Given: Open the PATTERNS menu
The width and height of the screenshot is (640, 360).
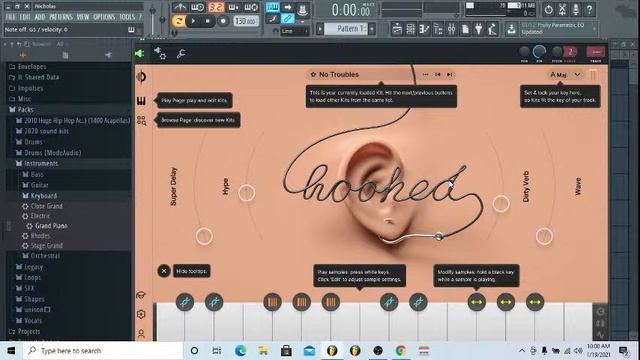Looking at the screenshot, I should click(x=61, y=17).
